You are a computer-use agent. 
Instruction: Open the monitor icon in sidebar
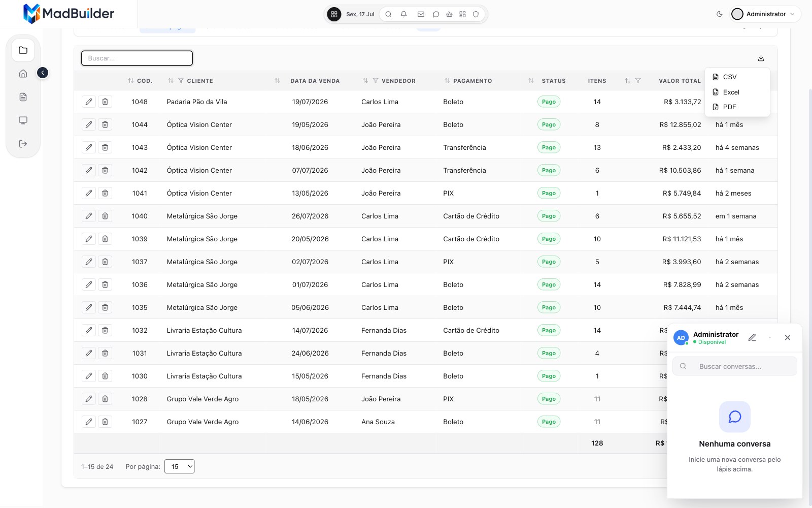click(x=23, y=120)
